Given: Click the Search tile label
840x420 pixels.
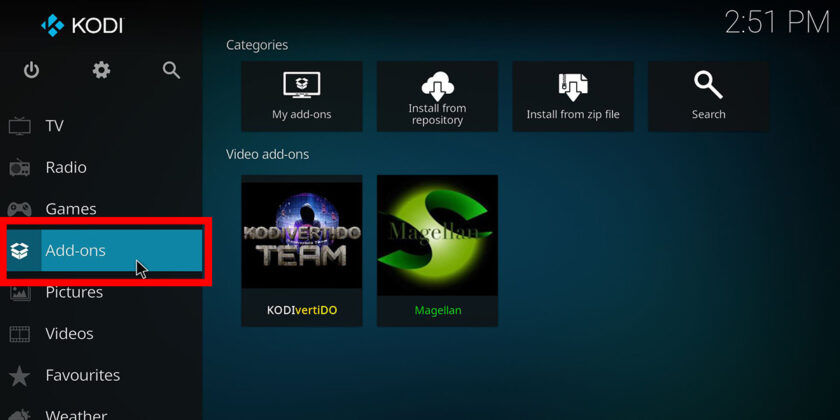Looking at the screenshot, I should (708, 114).
